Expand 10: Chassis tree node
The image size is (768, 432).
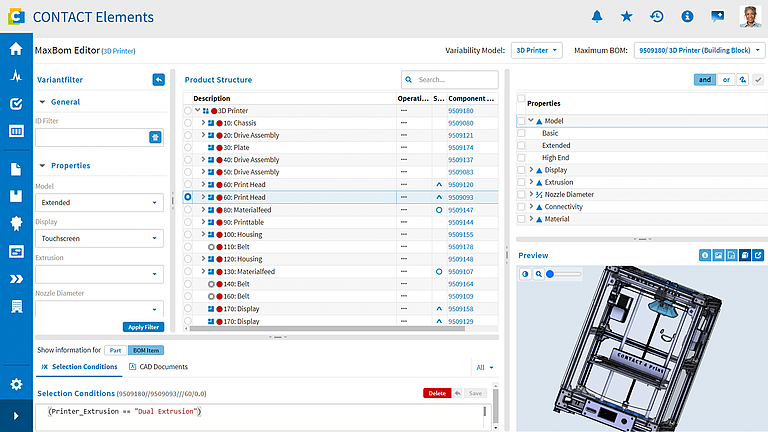pos(203,122)
